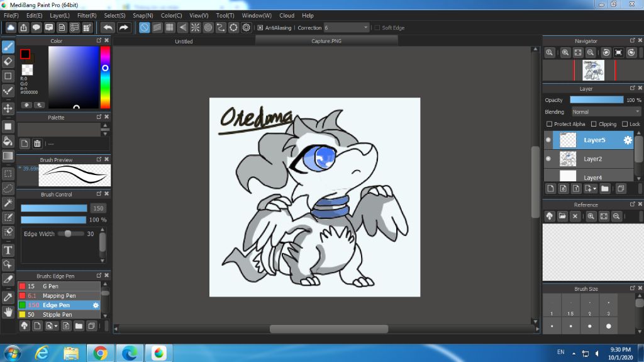Select the Magic Wand tool
This screenshot has width=644, height=362.
tap(8, 203)
